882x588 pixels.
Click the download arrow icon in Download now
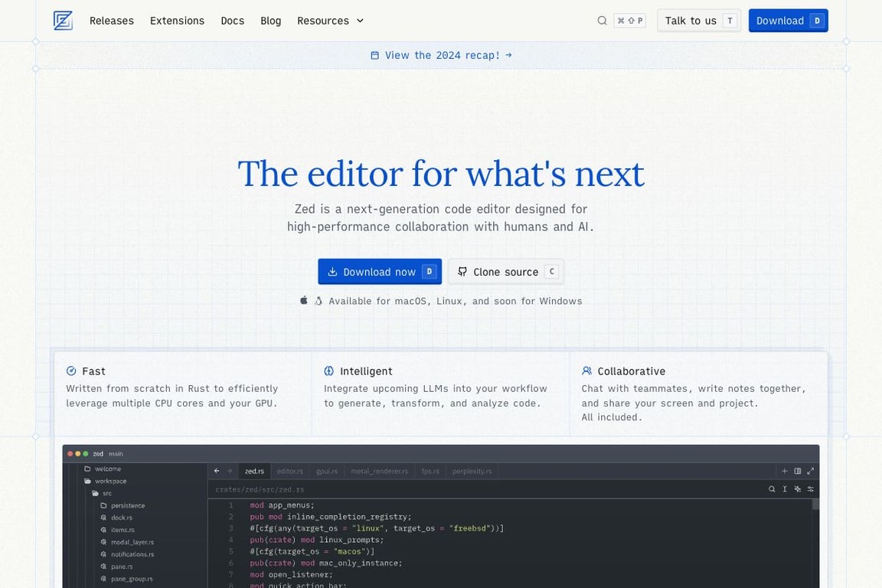point(332,272)
